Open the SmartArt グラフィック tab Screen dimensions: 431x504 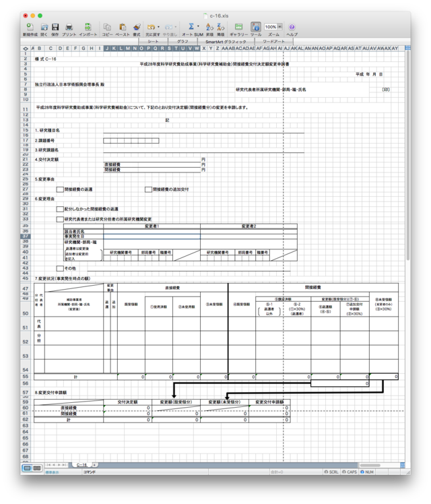(226, 42)
